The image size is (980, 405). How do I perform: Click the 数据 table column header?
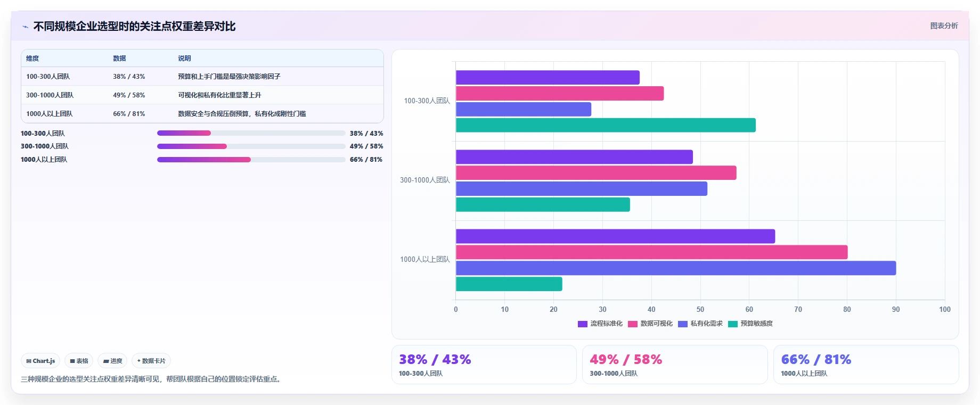pos(119,59)
